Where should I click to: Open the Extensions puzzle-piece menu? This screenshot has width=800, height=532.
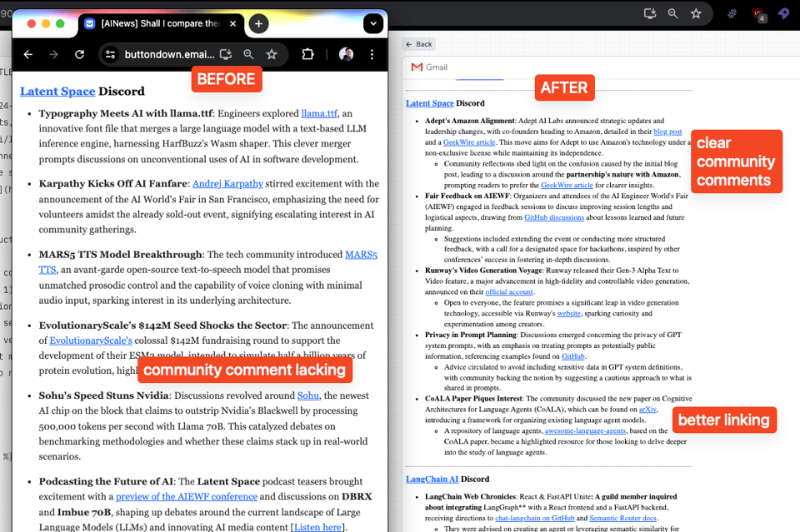(307, 55)
